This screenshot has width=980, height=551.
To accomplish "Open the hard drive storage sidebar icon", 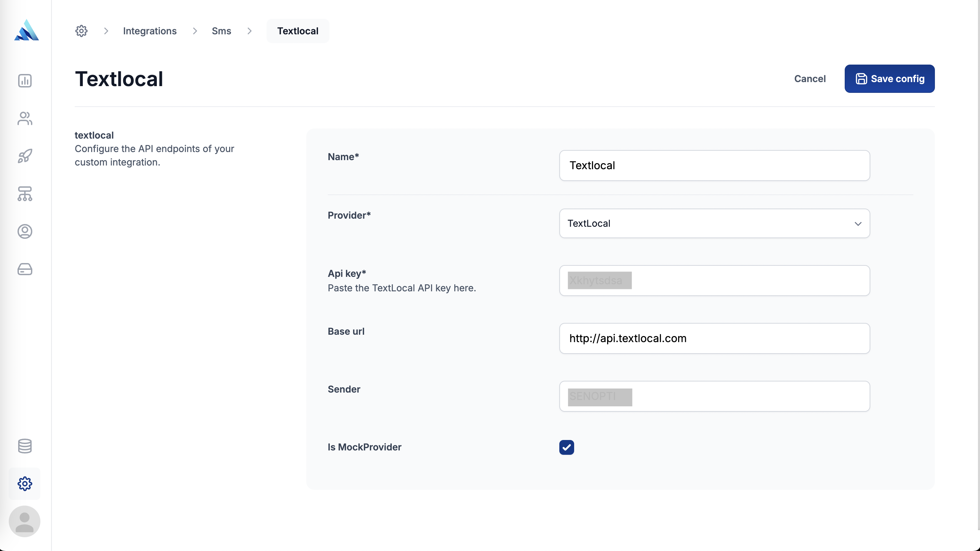I will (x=25, y=269).
